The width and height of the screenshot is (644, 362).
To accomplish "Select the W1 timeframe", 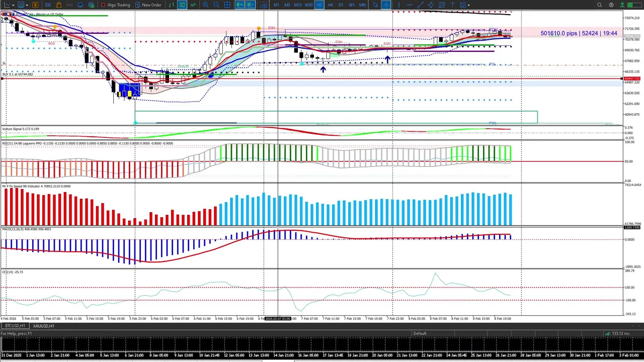I will (352, 5).
